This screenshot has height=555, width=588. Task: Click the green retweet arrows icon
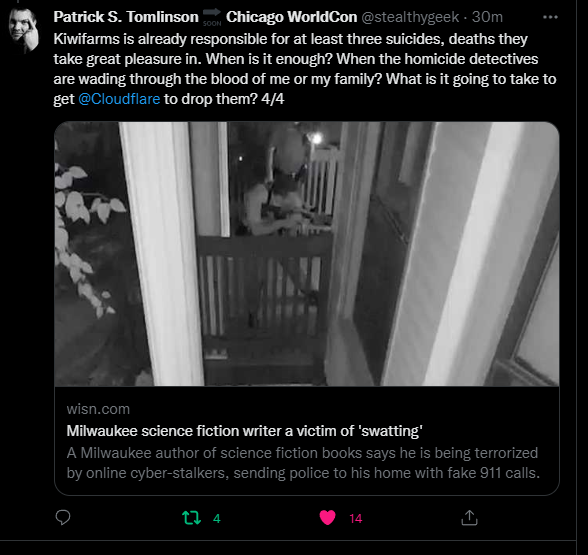[x=191, y=518]
